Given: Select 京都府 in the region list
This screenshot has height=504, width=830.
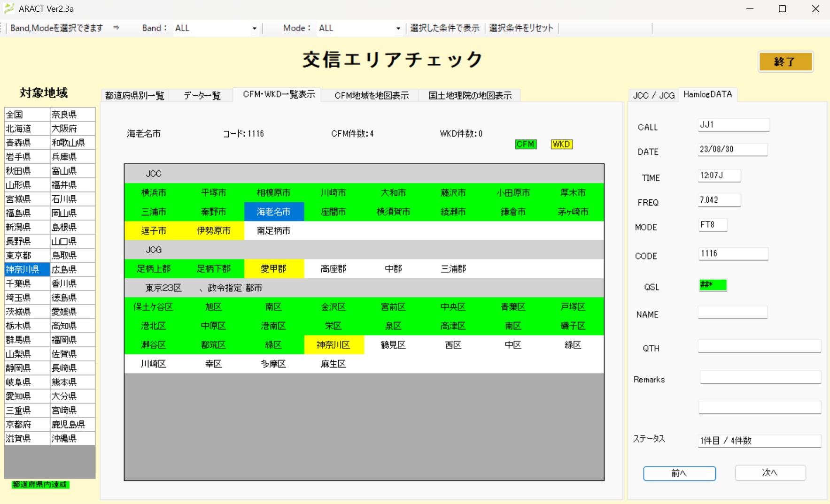Looking at the screenshot, I should (x=27, y=424).
